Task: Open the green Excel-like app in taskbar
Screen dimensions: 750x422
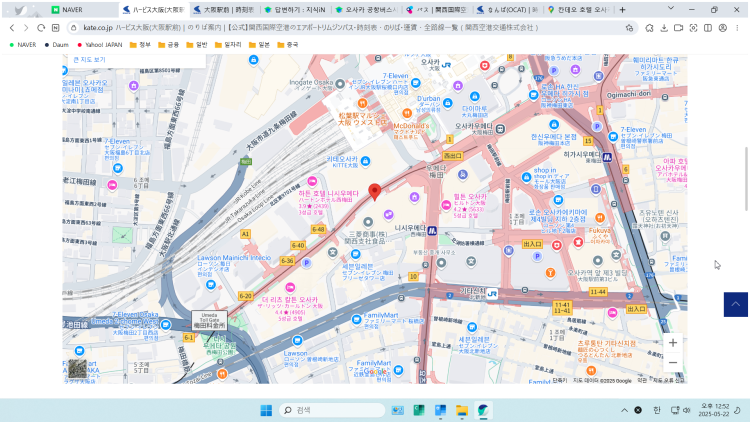Action: click(419, 410)
